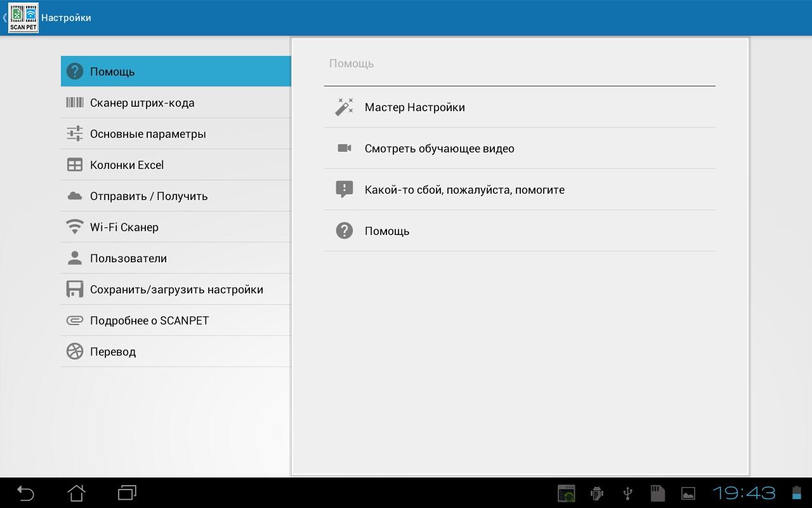Select the question mark icon in the sidebar Помощь row
812x508 pixels.
pos(75,71)
